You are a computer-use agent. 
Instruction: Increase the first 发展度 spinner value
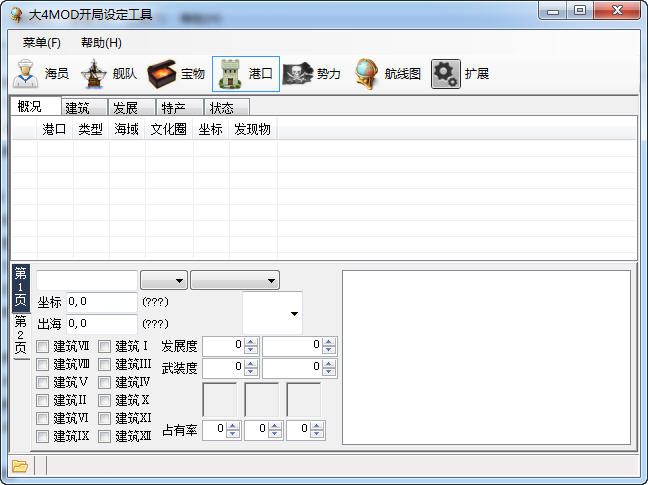[x=251, y=342]
